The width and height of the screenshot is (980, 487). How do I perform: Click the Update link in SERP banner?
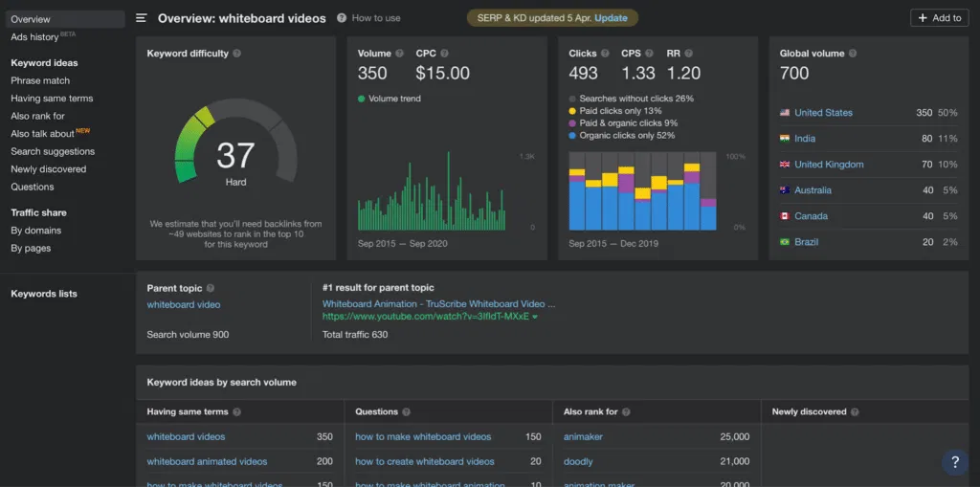point(611,18)
